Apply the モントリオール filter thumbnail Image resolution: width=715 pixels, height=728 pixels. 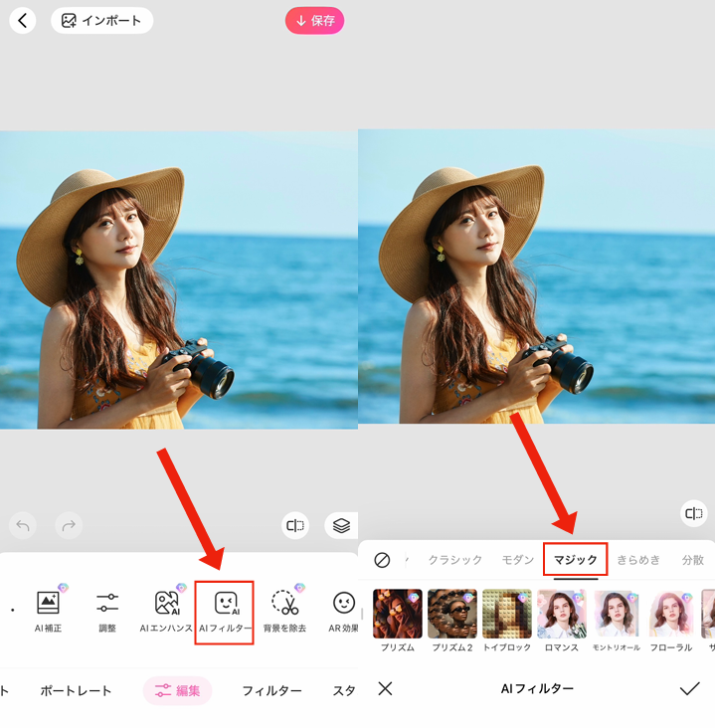point(617,614)
